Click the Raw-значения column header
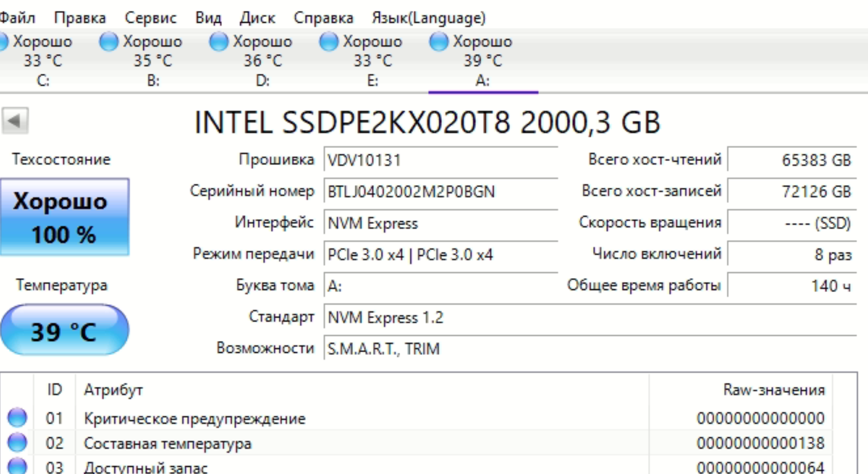 773,390
